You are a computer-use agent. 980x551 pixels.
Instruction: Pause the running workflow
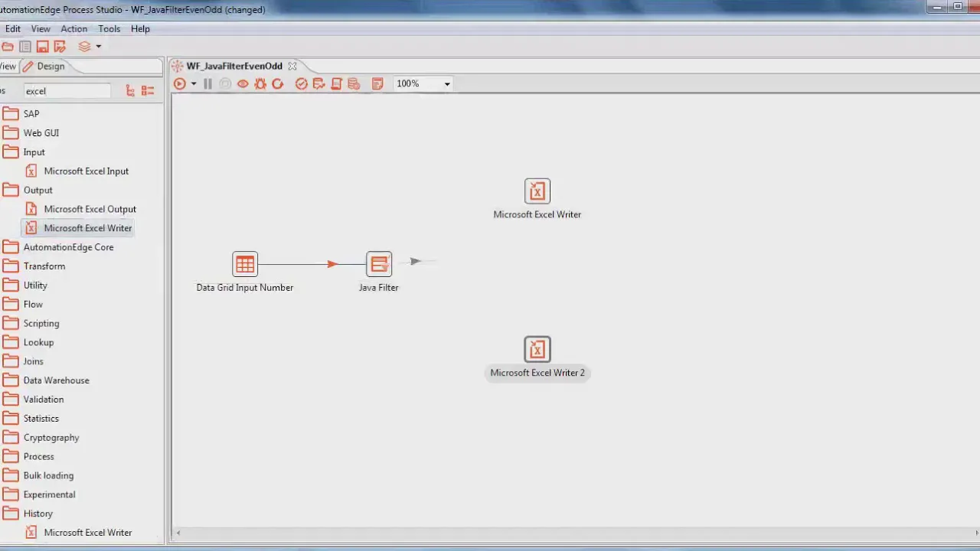[x=207, y=83]
